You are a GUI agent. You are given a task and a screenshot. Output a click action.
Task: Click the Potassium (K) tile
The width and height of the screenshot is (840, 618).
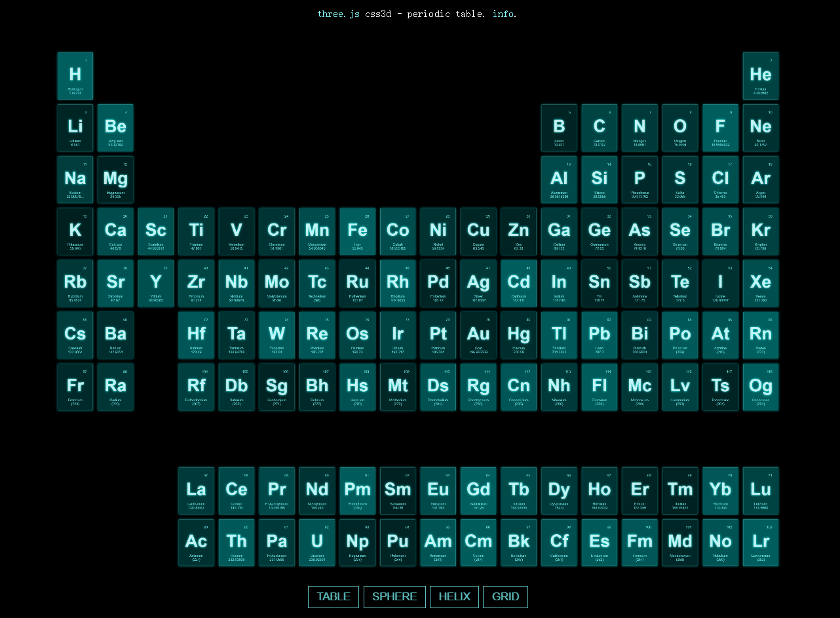(75, 231)
